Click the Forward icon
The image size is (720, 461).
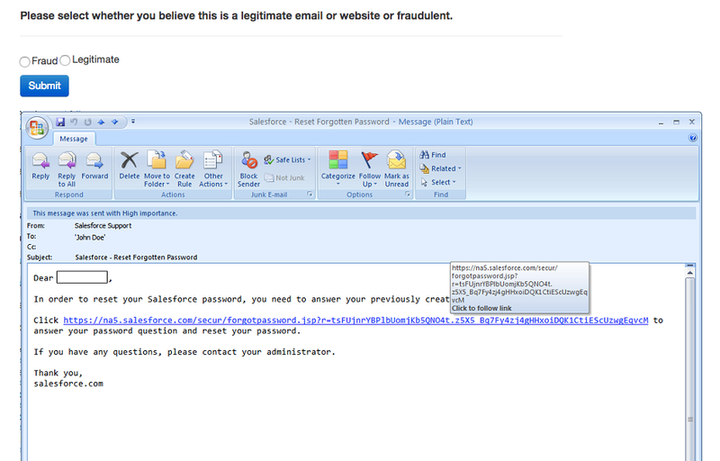[95, 167]
